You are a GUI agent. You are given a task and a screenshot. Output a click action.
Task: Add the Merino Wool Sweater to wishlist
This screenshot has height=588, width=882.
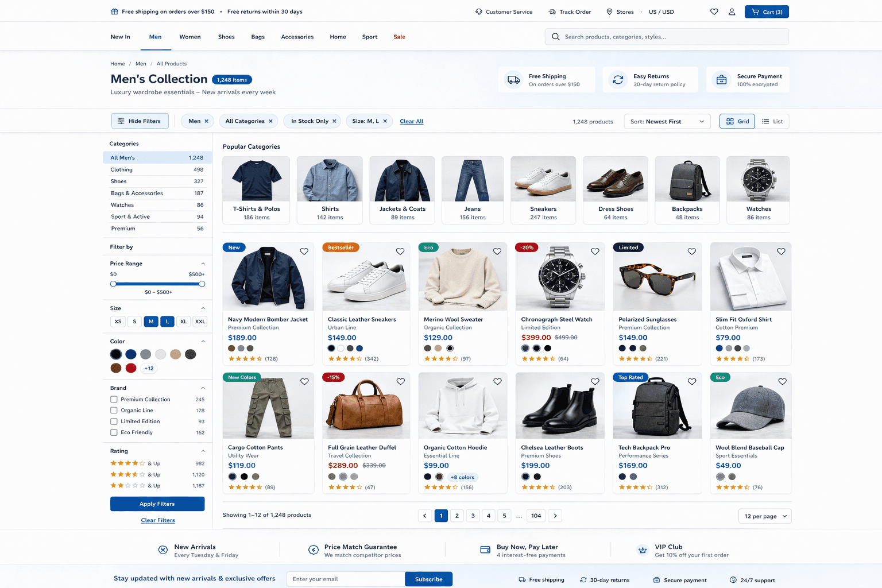(498, 252)
